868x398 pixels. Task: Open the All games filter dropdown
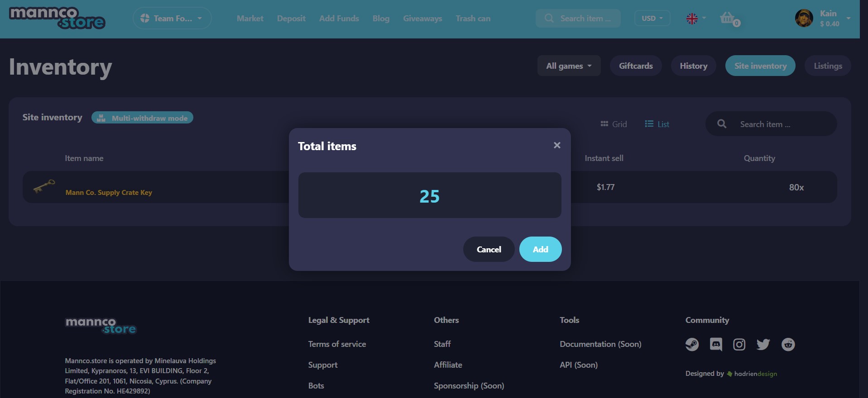point(569,66)
